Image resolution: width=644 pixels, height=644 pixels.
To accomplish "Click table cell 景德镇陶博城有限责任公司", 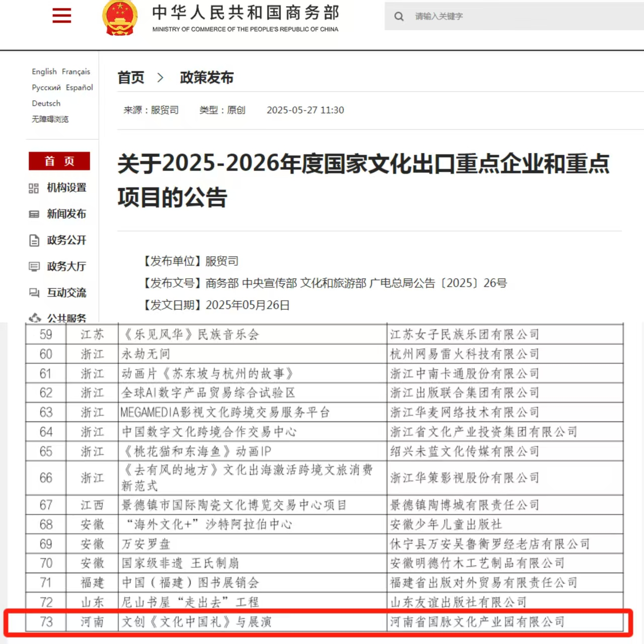I will click(x=505, y=505).
